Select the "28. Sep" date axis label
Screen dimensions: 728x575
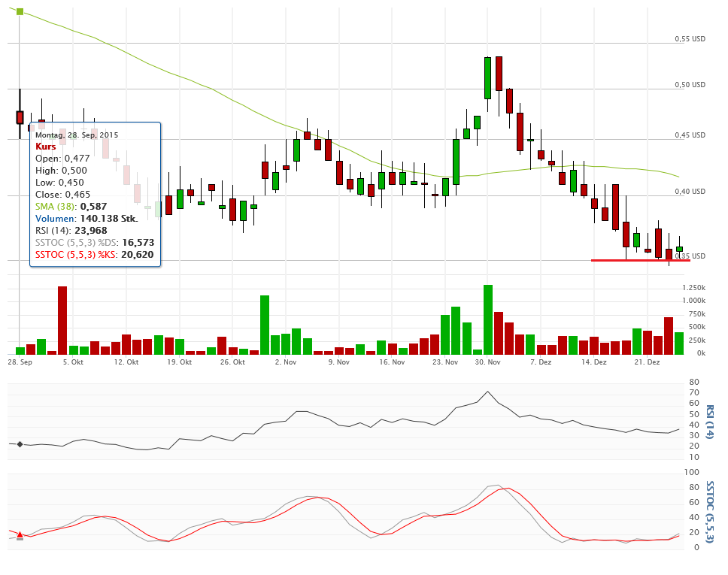point(20,362)
